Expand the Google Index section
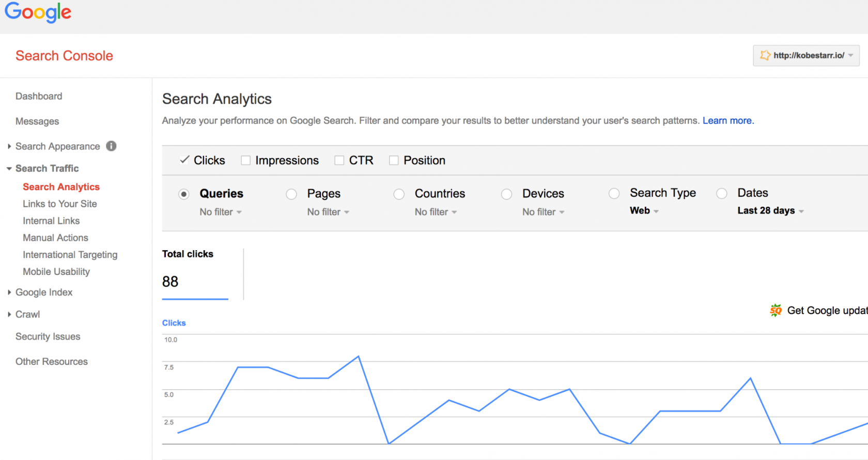Image resolution: width=868 pixels, height=460 pixels. pos(9,292)
